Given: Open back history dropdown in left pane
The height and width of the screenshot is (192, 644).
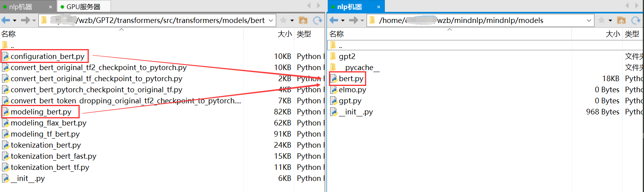Looking at the screenshot, I should point(15,20).
